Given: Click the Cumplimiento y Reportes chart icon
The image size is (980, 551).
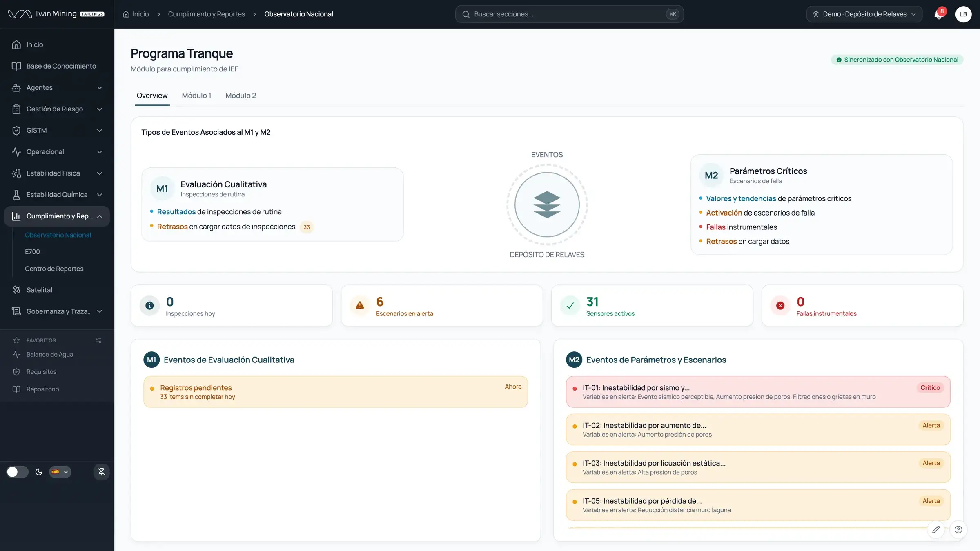Looking at the screenshot, I should click(16, 216).
